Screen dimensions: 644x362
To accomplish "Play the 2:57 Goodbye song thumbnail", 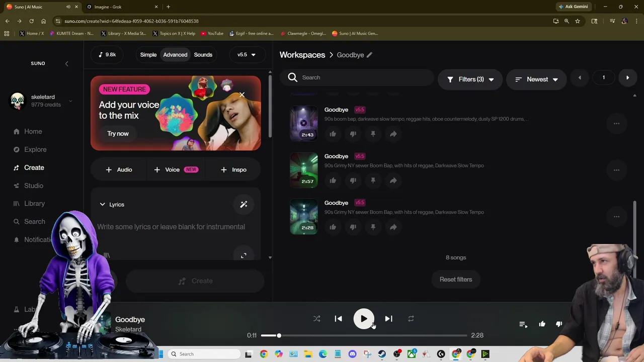I will point(304,170).
